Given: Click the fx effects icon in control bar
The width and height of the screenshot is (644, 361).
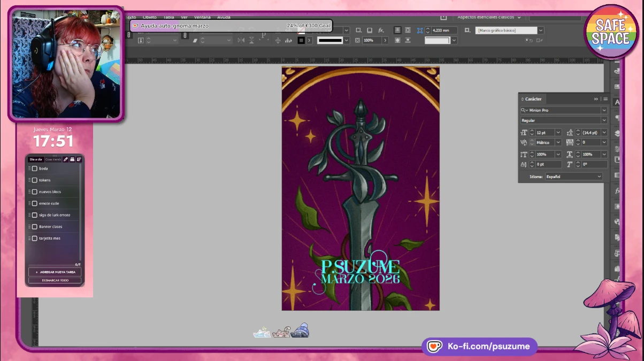Looking at the screenshot, I should click(381, 30).
